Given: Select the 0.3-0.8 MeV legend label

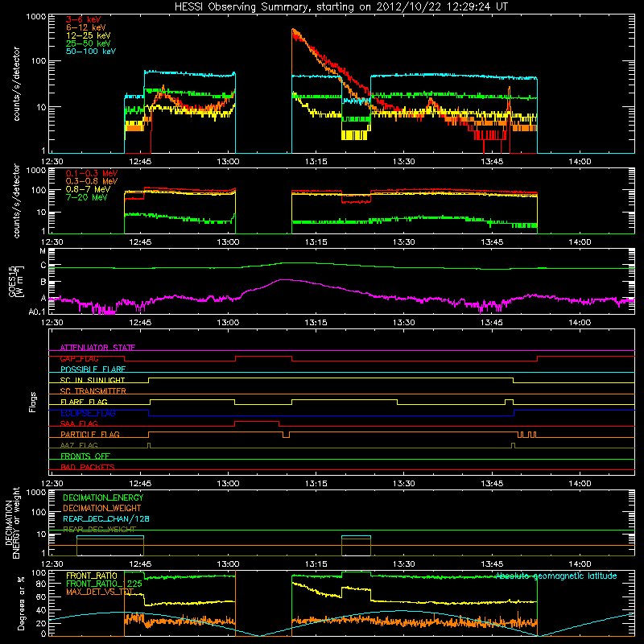Looking at the screenshot, I should point(92,181).
